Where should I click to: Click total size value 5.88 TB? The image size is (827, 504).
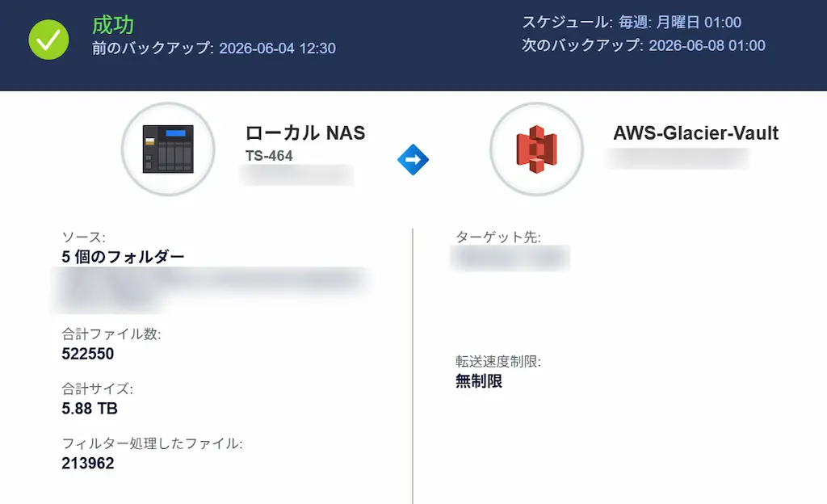[90, 409]
